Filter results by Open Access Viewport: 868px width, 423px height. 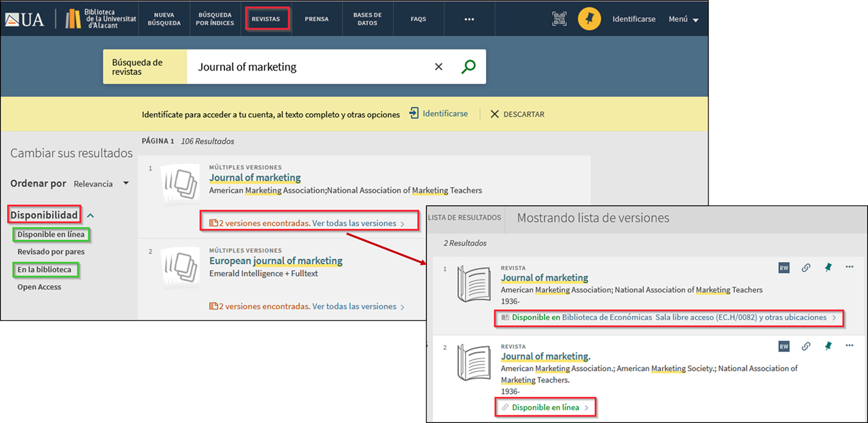(x=39, y=287)
